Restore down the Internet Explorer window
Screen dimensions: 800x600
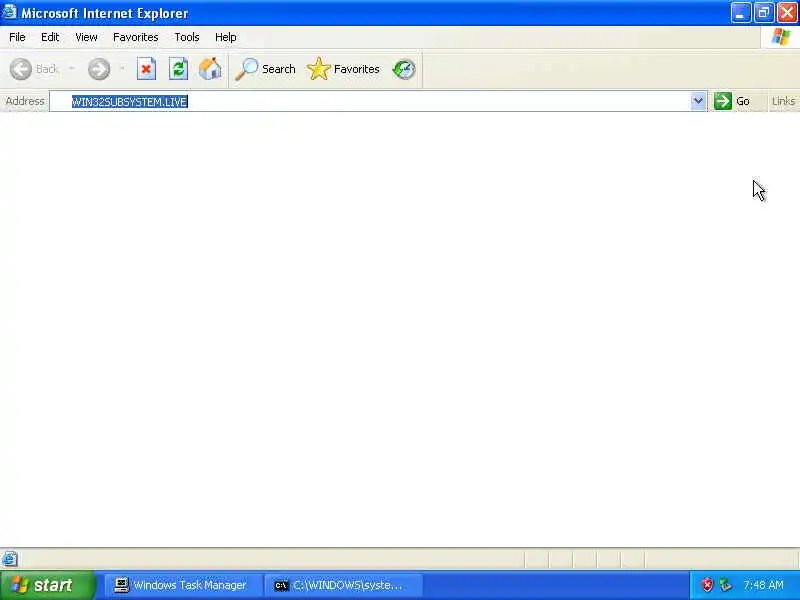pos(764,13)
